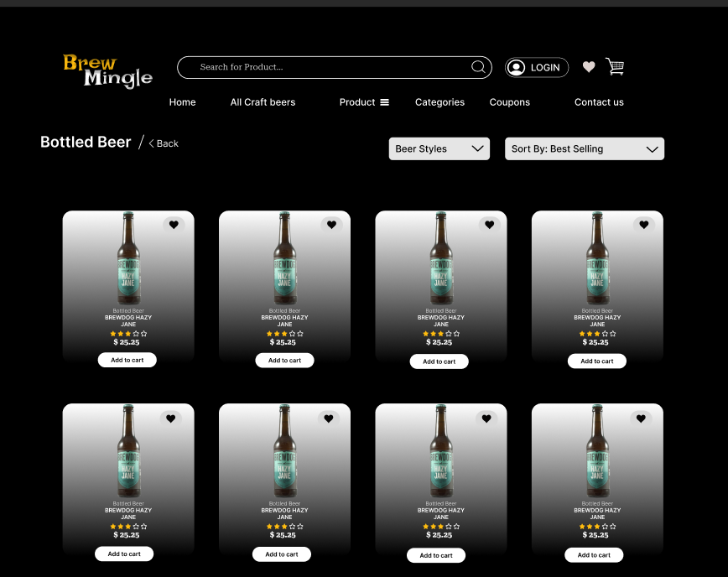The width and height of the screenshot is (728, 577).
Task: Click in the Search for Product field
Action: (x=335, y=67)
